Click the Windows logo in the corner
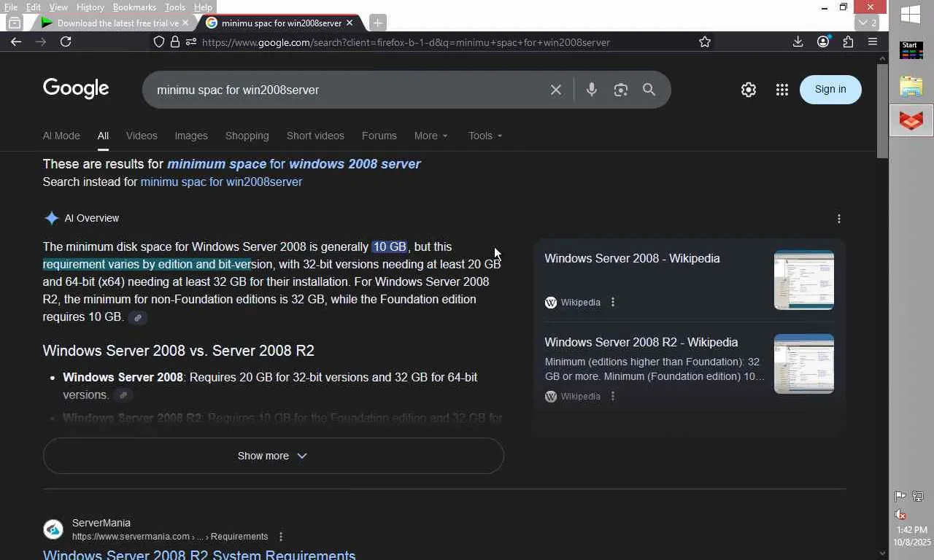The height and width of the screenshot is (560, 934). pos(911,14)
